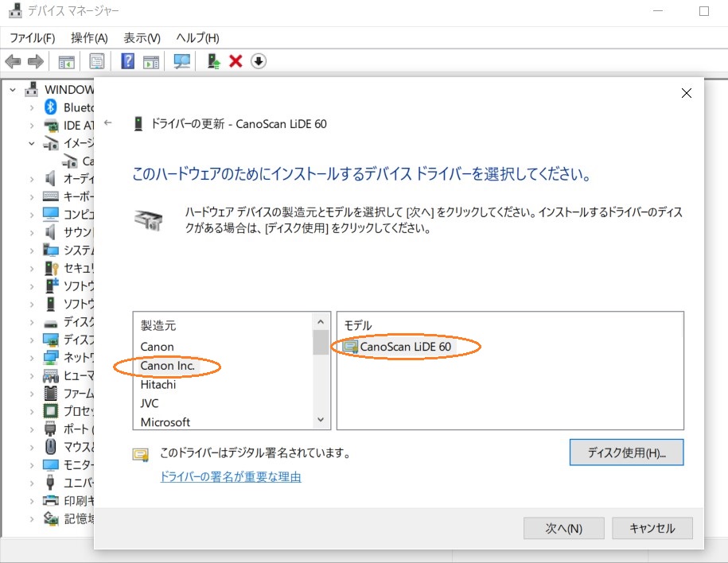This screenshot has width=728, height=563.
Task: Click the round down-arrow toolbar icon
Action: click(x=259, y=61)
